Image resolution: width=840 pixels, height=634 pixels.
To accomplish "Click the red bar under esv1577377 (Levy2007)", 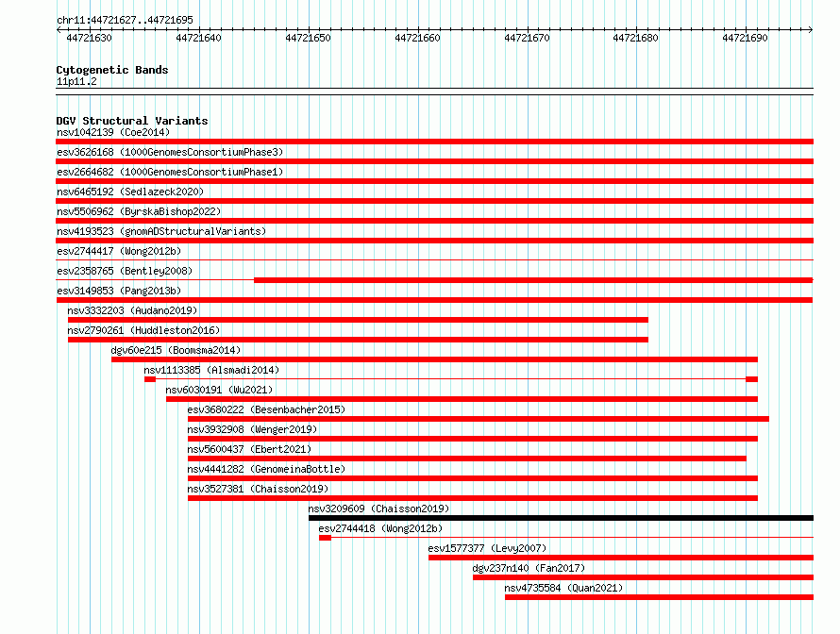I will [x=621, y=558].
